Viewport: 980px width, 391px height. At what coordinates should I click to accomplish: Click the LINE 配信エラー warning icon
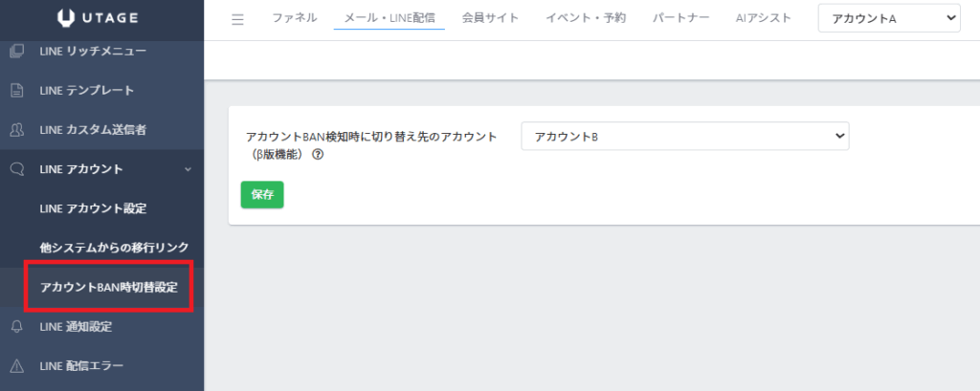[x=16, y=365]
